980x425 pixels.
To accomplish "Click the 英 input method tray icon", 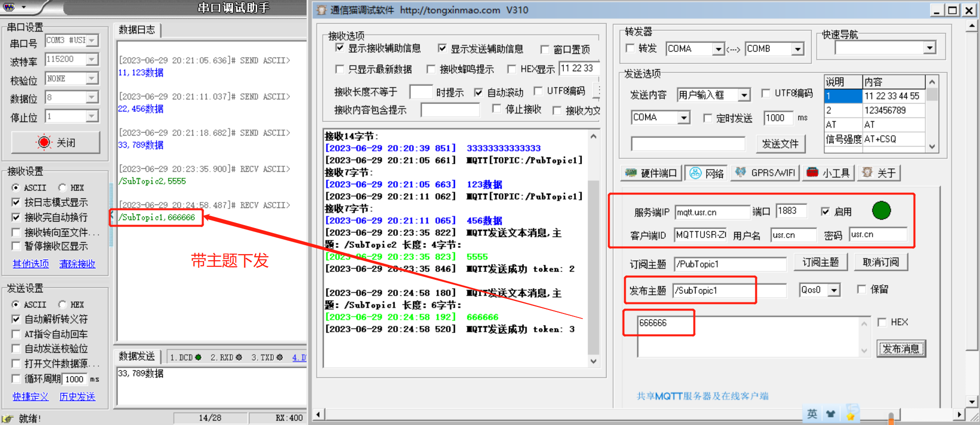I will (812, 414).
